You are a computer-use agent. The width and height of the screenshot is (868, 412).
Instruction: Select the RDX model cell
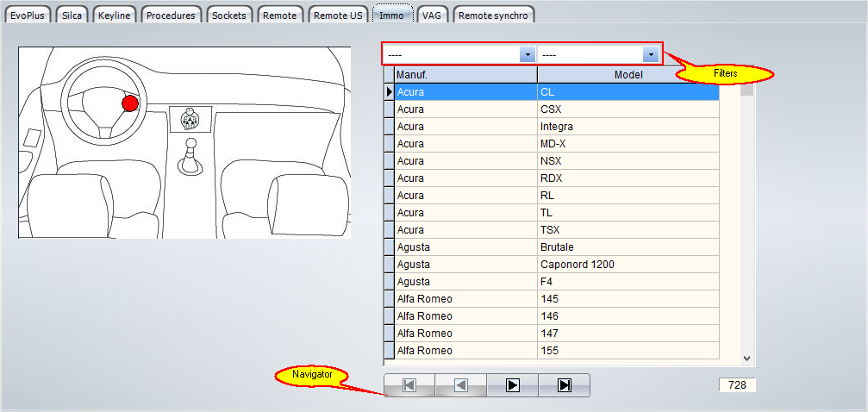(x=628, y=178)
